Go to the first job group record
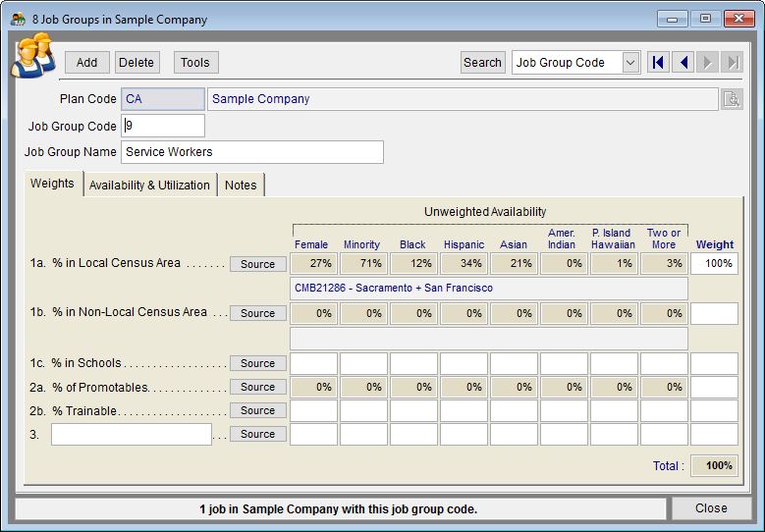Screen dimensions: 765x532 coord(658,63)
